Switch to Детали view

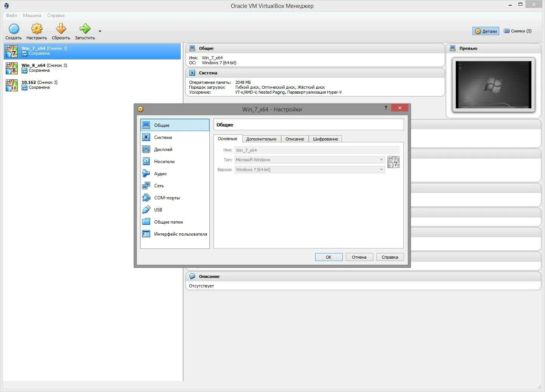(486, 31)
